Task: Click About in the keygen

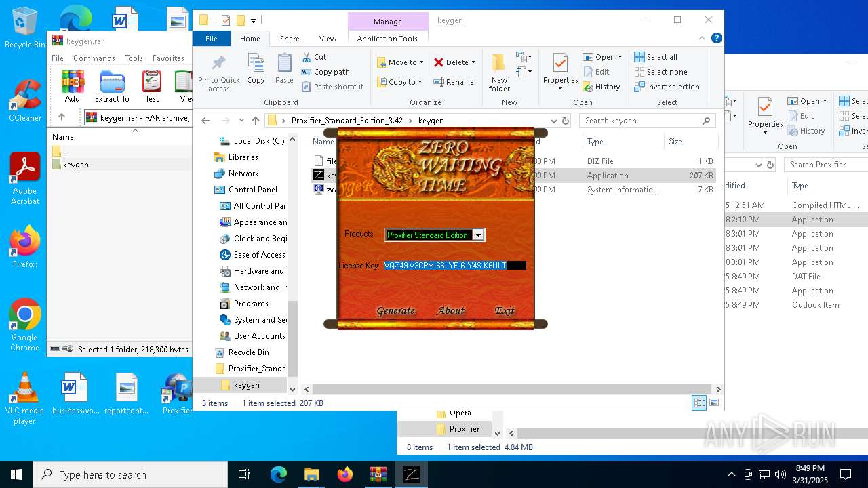Action: tap(451, 310)
